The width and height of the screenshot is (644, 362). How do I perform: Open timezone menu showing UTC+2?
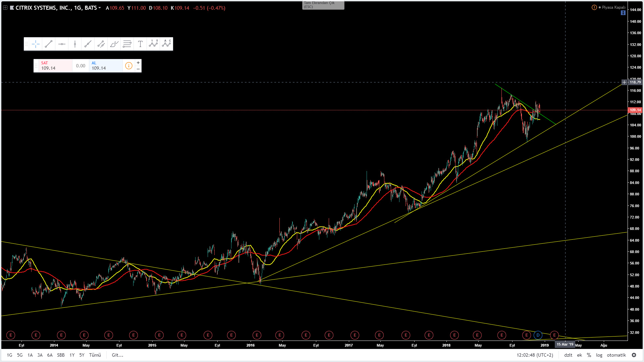535,355
